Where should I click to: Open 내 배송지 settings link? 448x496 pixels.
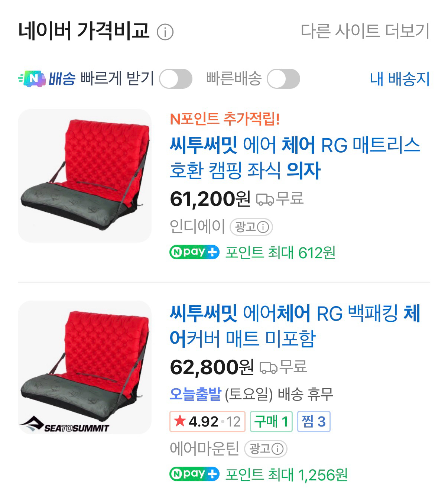[399, 79]
